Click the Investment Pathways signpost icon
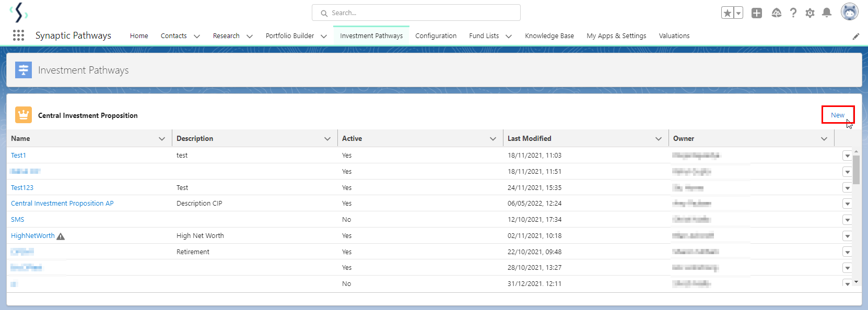 click(24, 70)
